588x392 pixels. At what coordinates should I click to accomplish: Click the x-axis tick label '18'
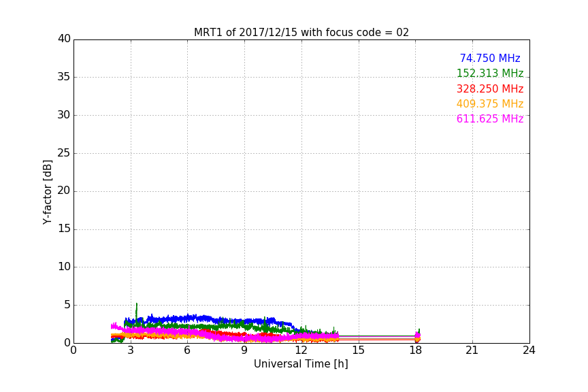416,350
